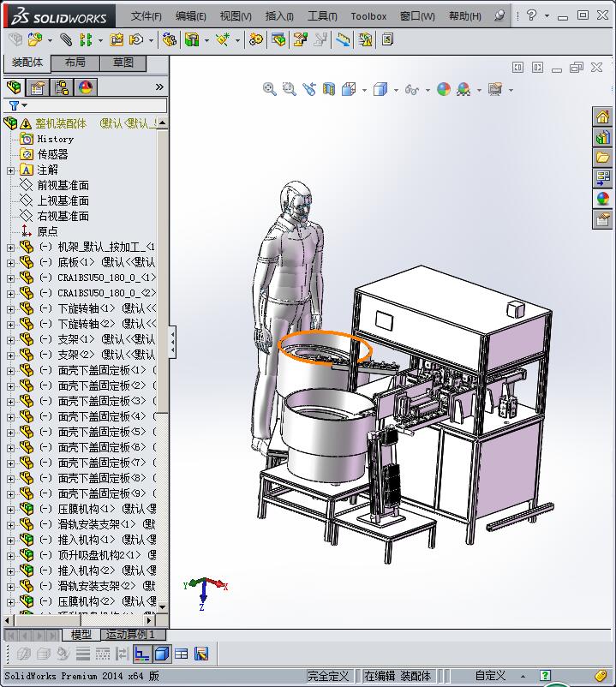This screenshot has height=687, width=616.
Task: Open the Linear Pattern dropdown arrow
Action: coord(100,41)
